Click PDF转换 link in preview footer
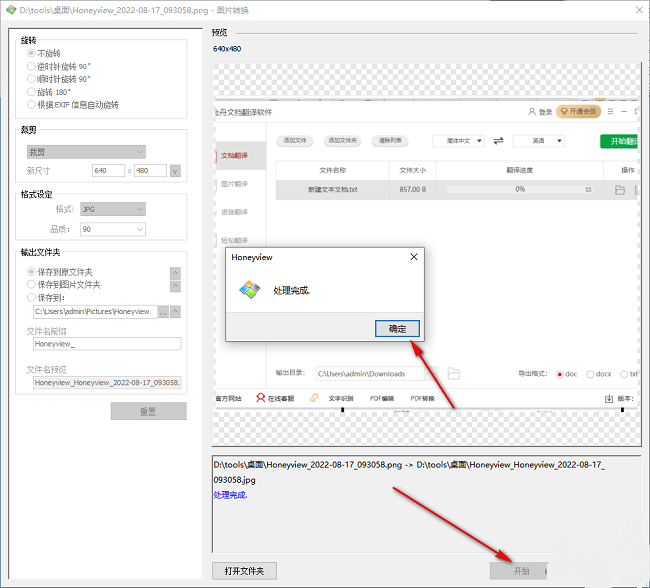650x588 pixels. (x=422, y=398)
